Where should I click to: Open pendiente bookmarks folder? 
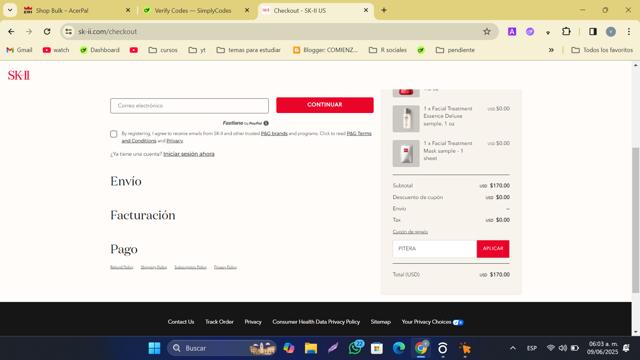[x=455, y=50]
